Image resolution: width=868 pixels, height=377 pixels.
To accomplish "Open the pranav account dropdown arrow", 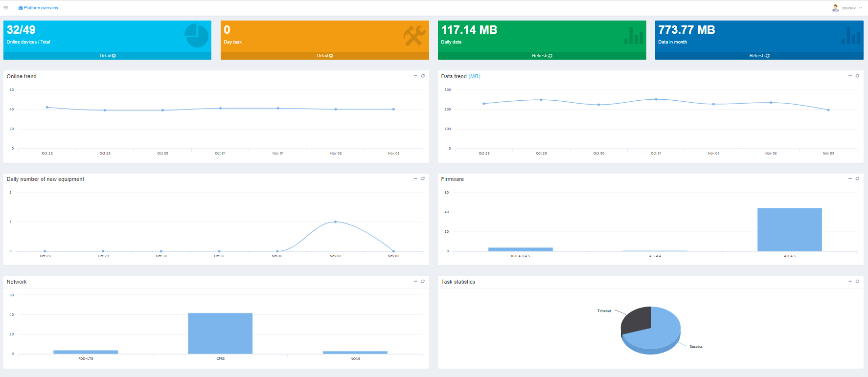I will (861, 8).
